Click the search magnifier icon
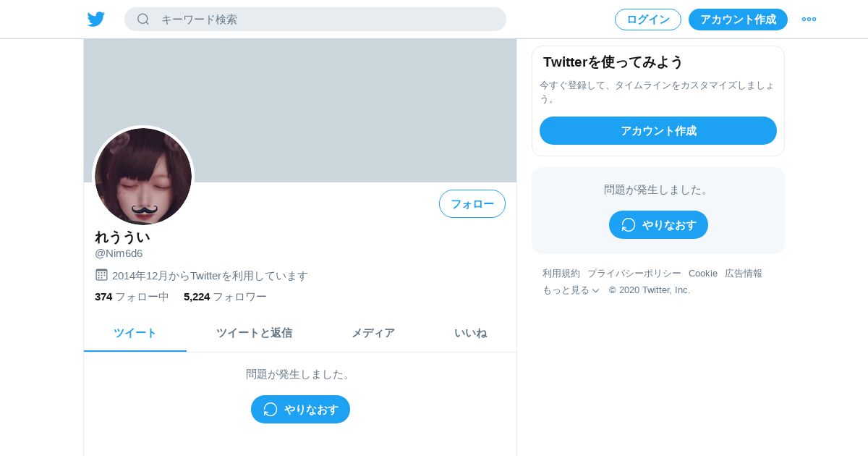Image resolution: width=868 pixels, height=456 pixels. click(x=143, y=19)
